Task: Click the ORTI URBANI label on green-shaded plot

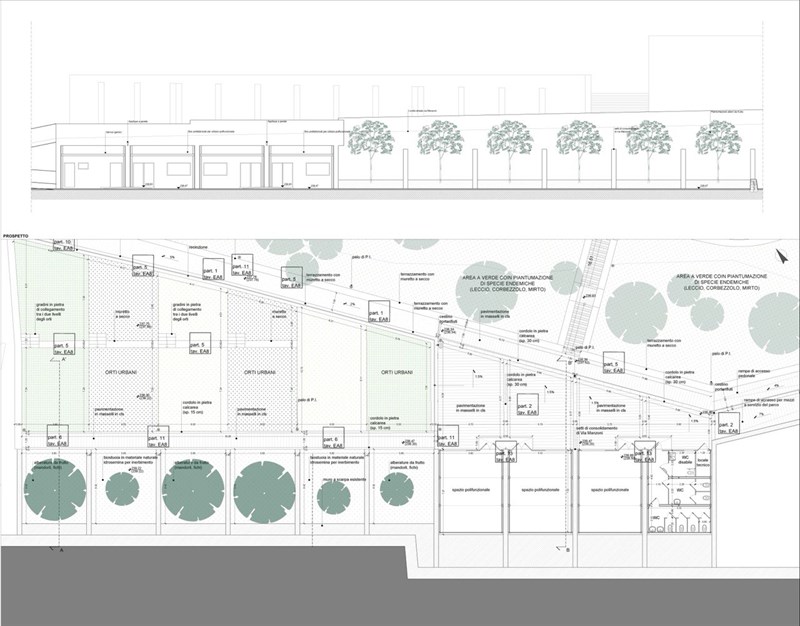Action: (x=397, y=372)
